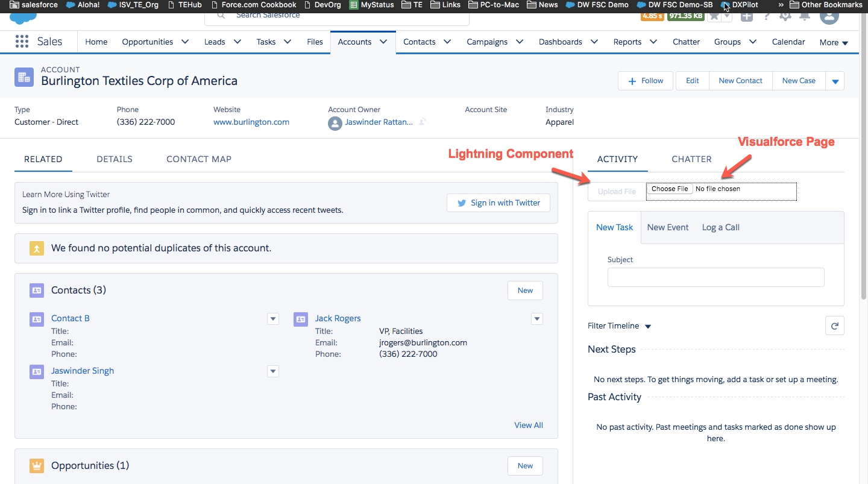Click New in the Contacts list

[x=525, y=291]
